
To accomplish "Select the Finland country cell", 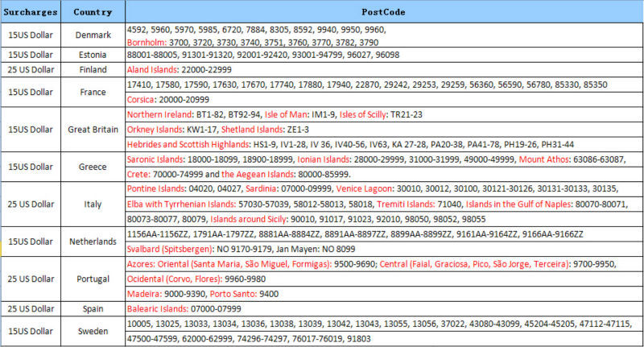I will (x=92, y=70).
